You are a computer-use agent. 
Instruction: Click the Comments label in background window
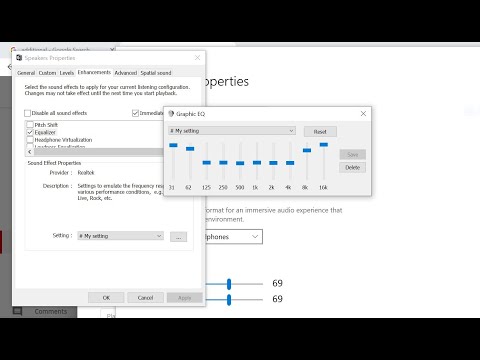point(51,311)
